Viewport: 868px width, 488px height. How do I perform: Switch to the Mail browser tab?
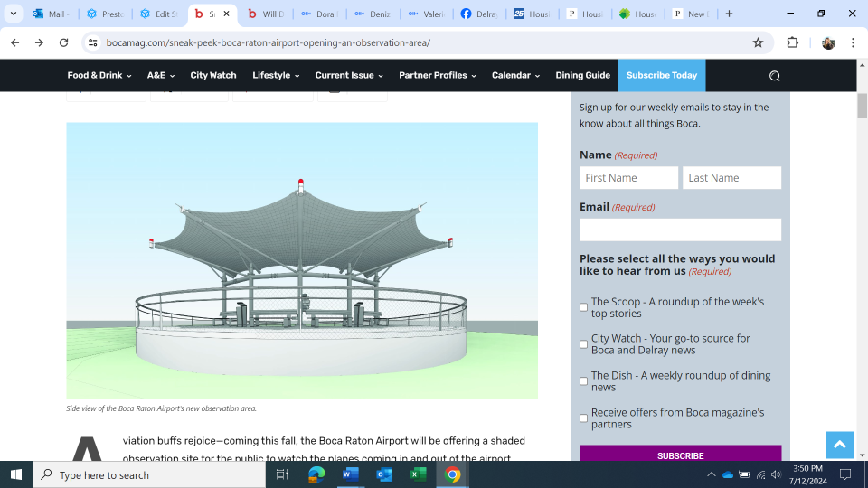click(52, 14)
